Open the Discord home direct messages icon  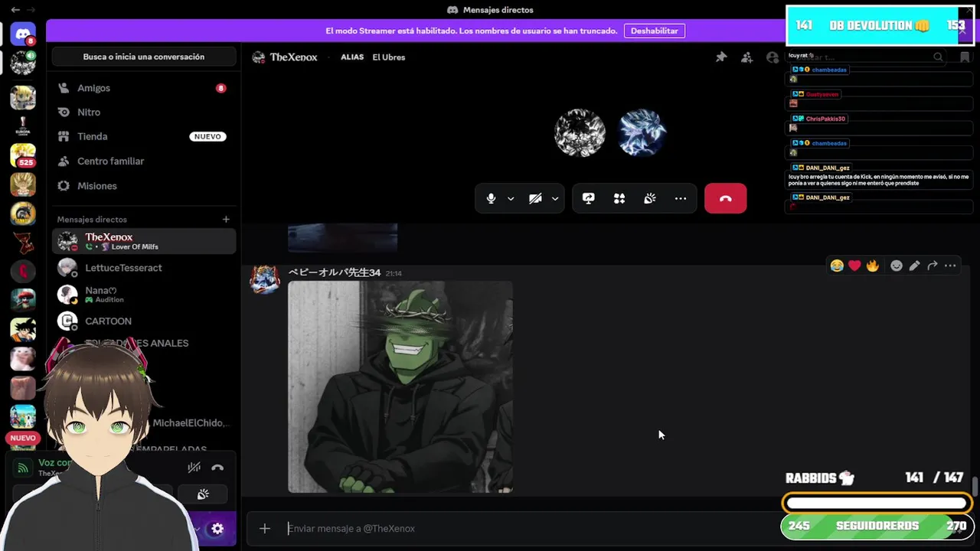point(23,34)
